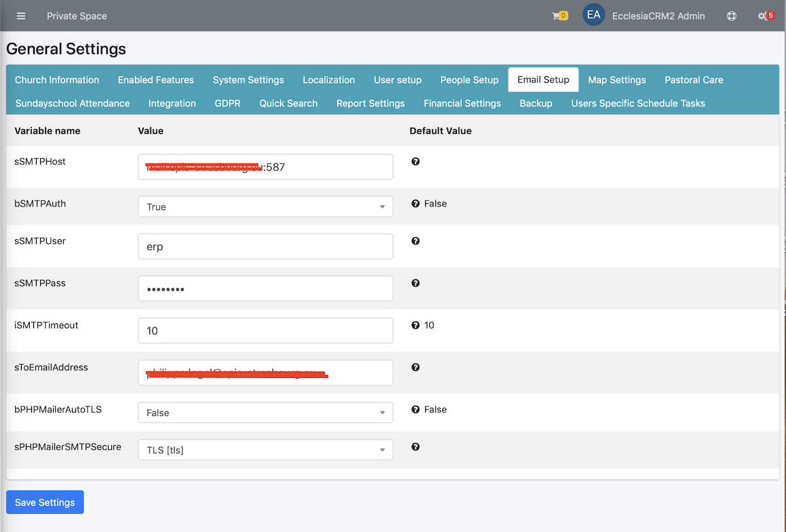Select the User setup tab
This screenshot has width=786, height=532.
click(x=397, y=79)
